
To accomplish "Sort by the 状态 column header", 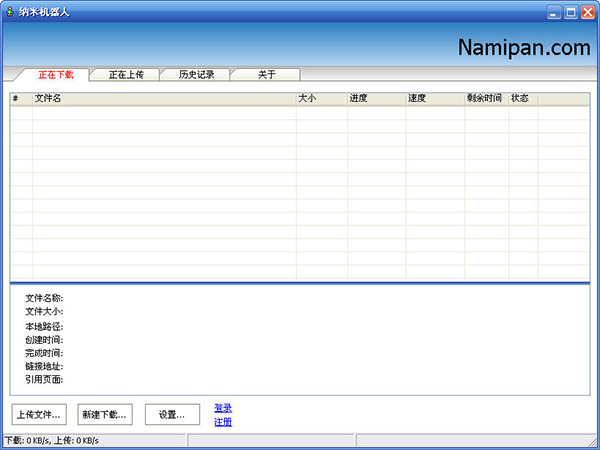I will pos(523,99).
